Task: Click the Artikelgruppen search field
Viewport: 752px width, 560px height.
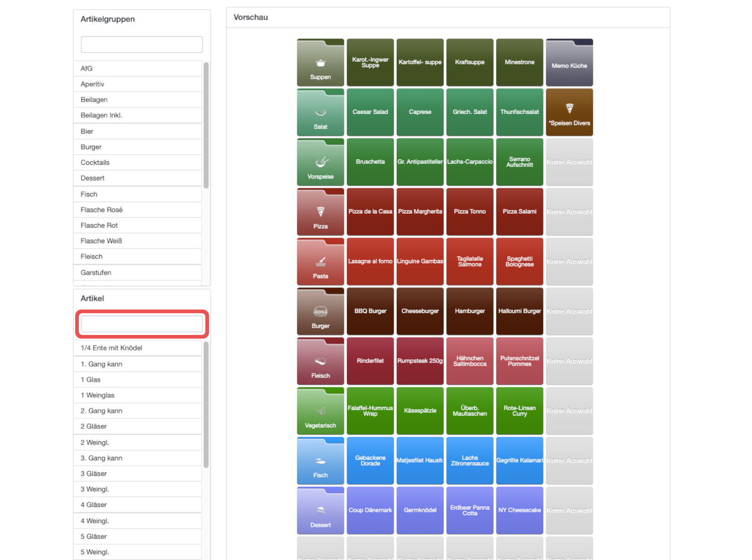Action: coord(142,45)
